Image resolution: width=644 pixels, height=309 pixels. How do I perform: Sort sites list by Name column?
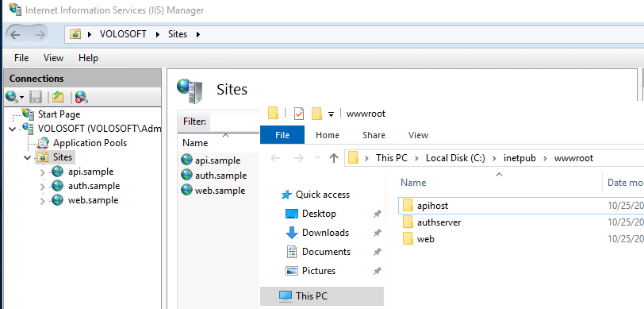195,143
